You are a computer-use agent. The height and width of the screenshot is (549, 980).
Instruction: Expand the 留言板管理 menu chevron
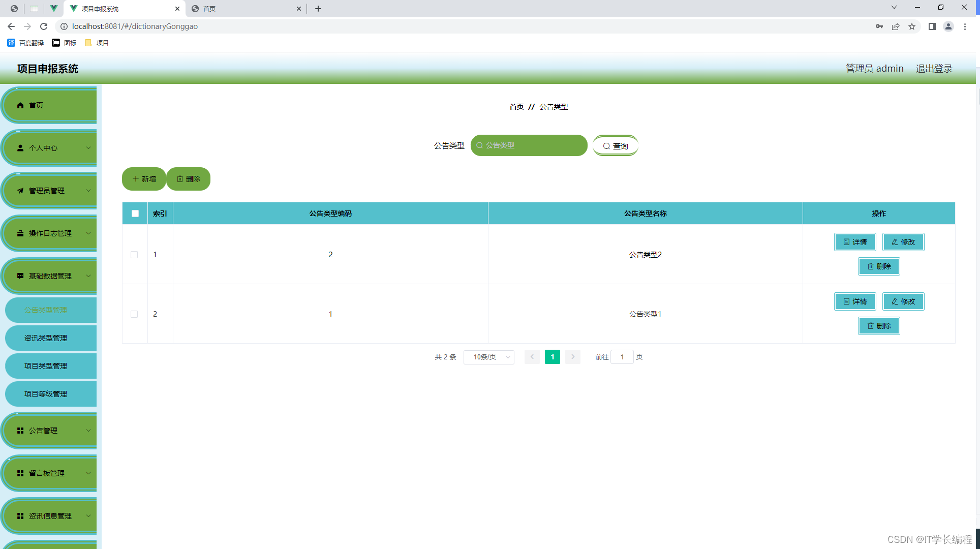88,473
